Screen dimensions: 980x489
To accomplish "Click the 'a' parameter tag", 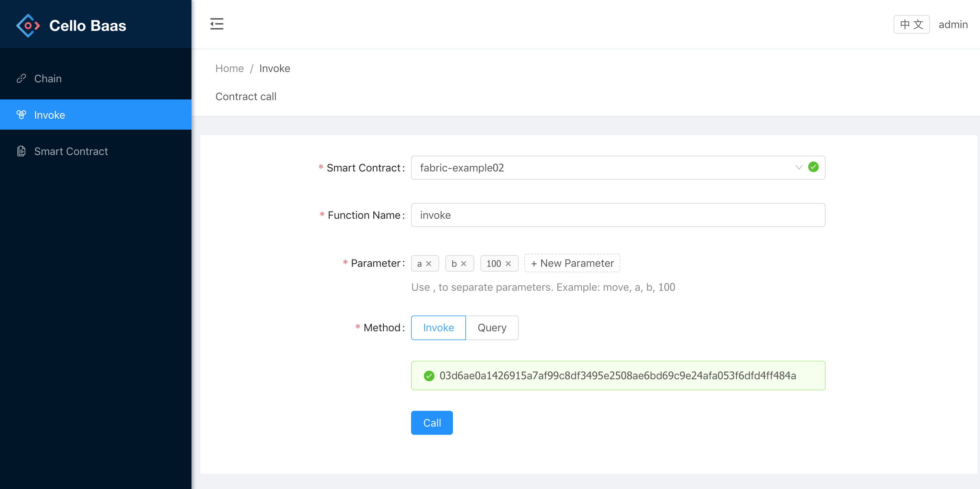I will point(425,263).
